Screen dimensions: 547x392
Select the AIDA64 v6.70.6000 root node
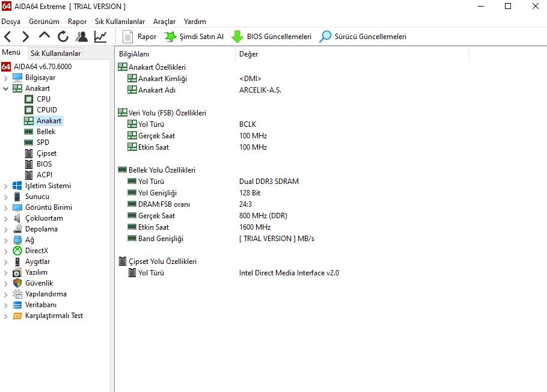(43, 67)
